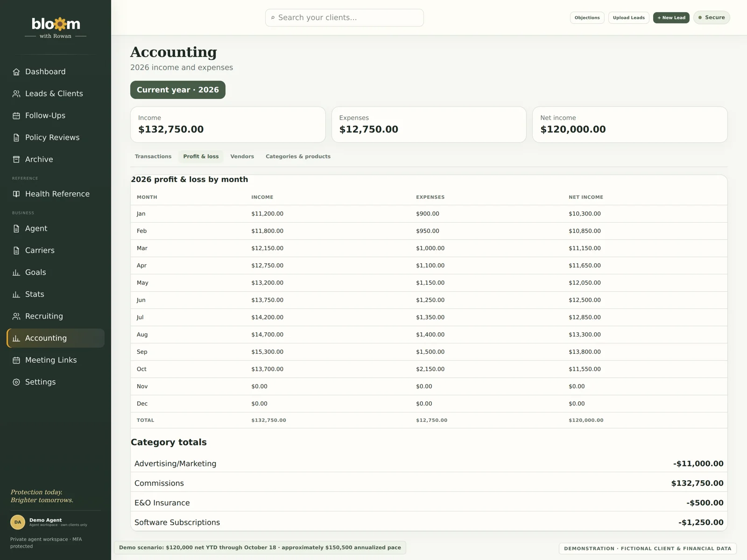Screen dimensions: 747x560
Task: Click the Current year · 2026 button
Action: point(178,90)
